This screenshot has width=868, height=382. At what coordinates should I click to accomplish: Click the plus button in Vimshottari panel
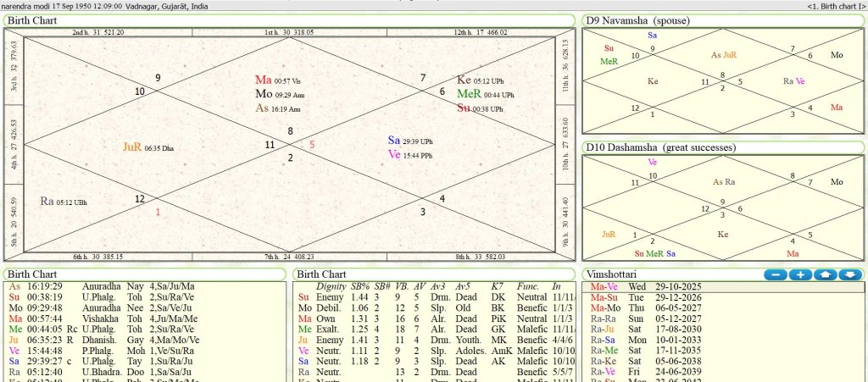click(801, 274)
